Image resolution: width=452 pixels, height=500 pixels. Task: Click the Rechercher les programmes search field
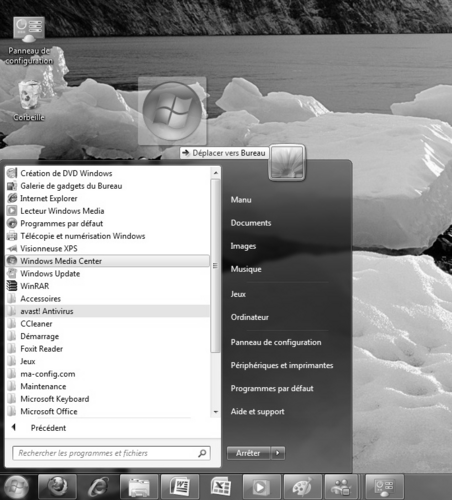pyautogui.click(x=111, y=453)
